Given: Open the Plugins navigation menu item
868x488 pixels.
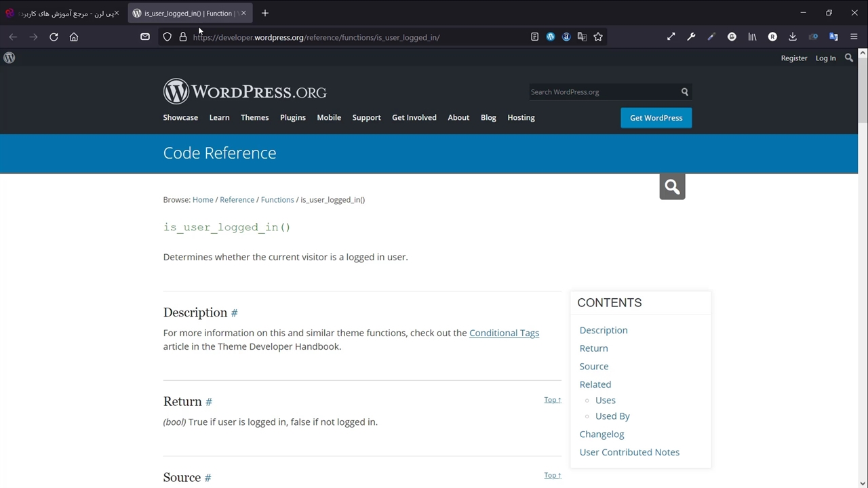Looking at the screenshot, I should coord(293,118).
